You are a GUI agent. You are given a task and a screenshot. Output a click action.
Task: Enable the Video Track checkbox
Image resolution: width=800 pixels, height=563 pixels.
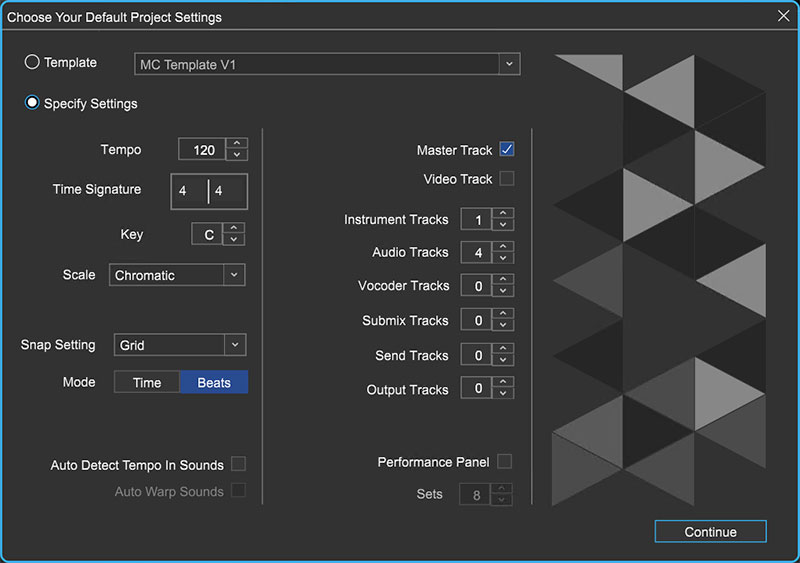pyautogui.click(x=507, y=179)
